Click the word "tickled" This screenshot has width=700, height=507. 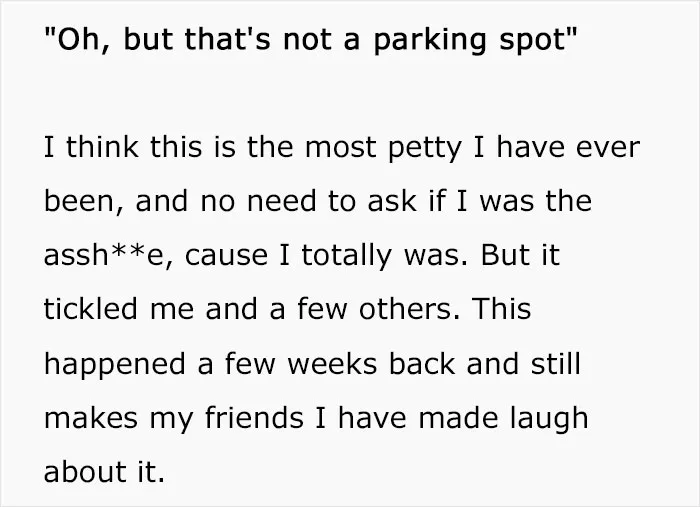(x=90, y=309)
